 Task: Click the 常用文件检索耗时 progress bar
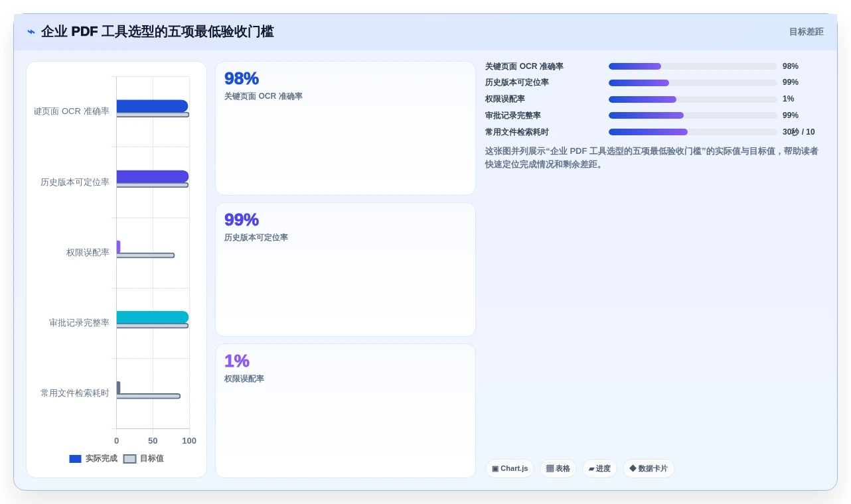click(x=692, y=132)
